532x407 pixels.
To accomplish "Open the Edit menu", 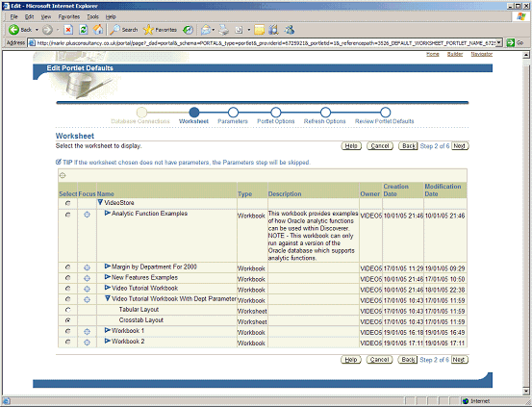I will coord(29,16).
